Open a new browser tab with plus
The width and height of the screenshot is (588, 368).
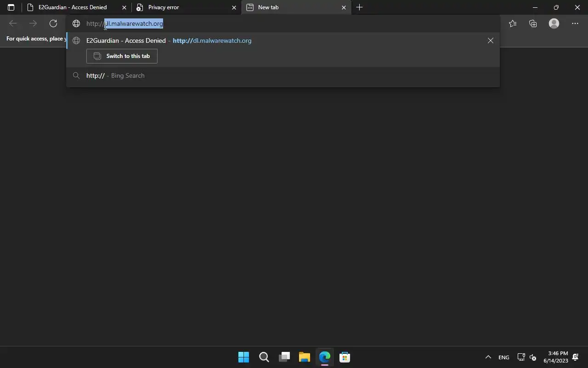click(360, 7)
